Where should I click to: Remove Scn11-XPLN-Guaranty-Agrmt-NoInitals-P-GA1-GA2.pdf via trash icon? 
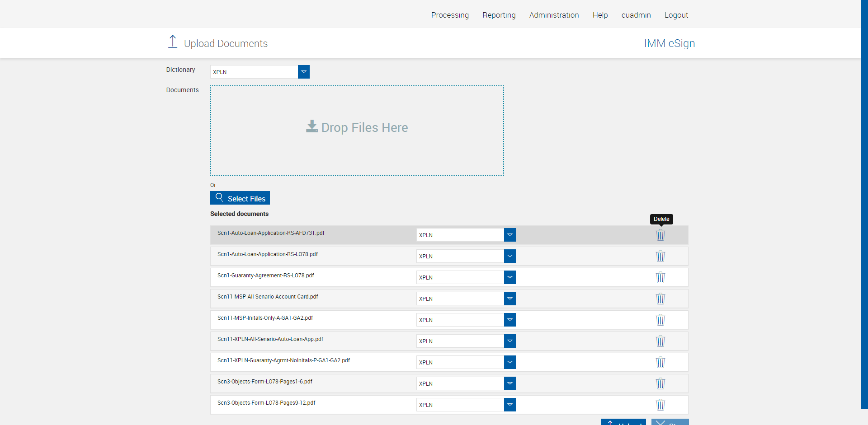click(x=660, y=362)
